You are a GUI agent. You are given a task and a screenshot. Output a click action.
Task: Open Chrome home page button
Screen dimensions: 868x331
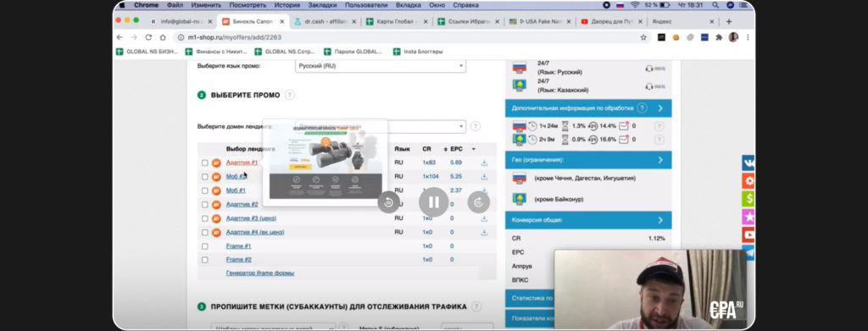(x=163, y=37)
